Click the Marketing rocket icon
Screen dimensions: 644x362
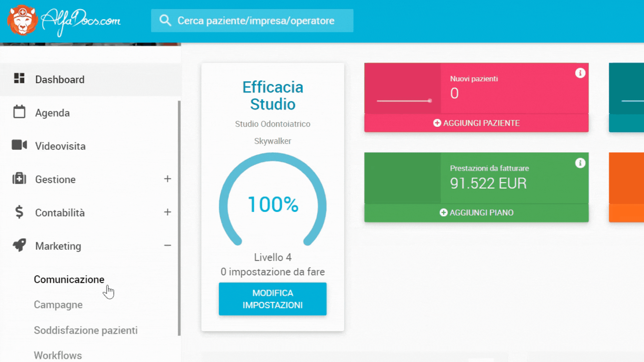point(19,245)
